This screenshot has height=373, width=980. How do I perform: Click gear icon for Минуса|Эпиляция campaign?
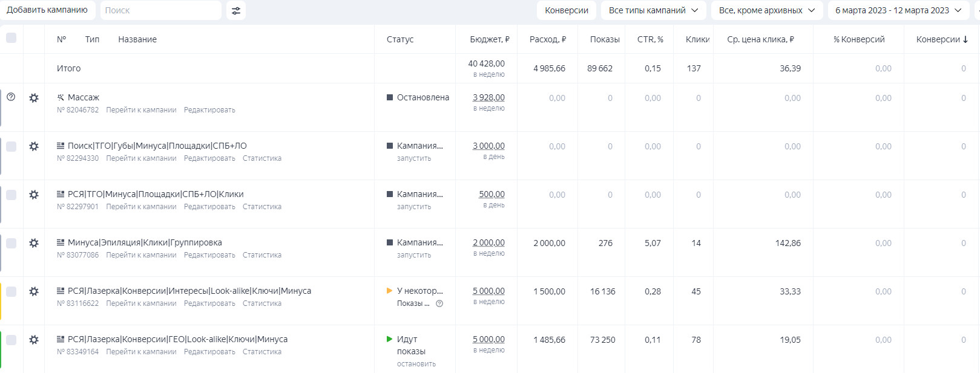coord(34,243)
